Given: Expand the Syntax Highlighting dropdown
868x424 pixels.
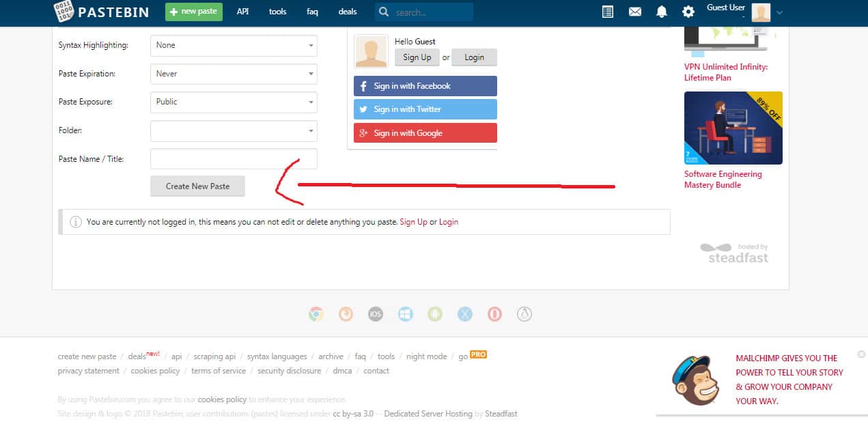Looking at the screenshot, I should [x=234, y=46].
